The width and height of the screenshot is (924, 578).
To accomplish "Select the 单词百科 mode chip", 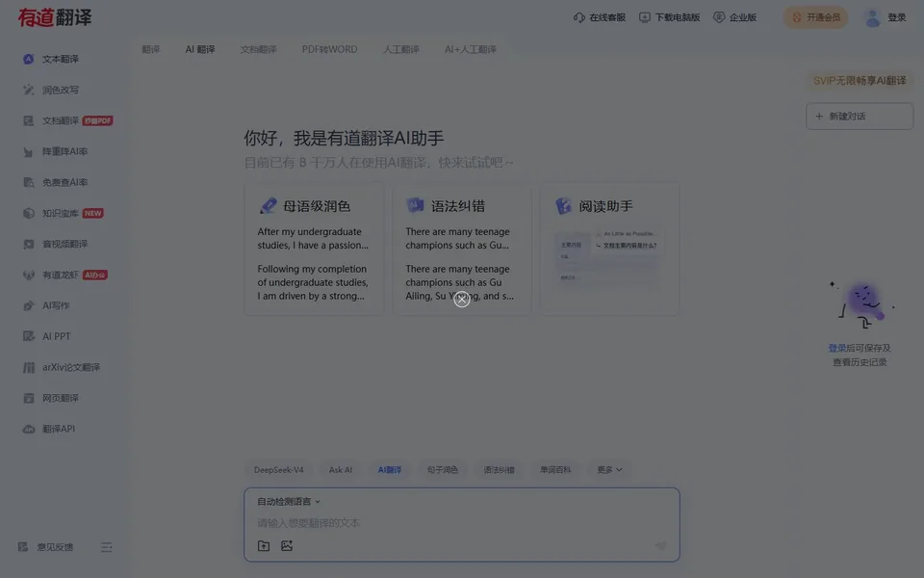I will (555, 469).
